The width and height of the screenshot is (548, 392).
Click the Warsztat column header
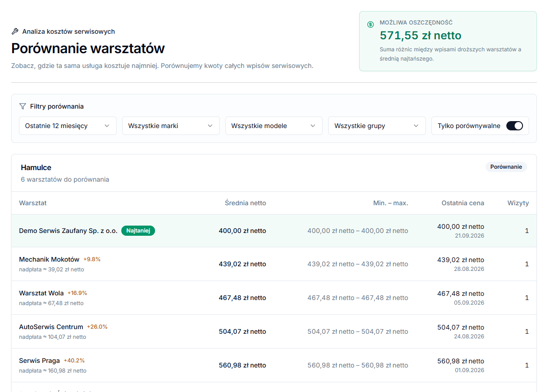33,203
